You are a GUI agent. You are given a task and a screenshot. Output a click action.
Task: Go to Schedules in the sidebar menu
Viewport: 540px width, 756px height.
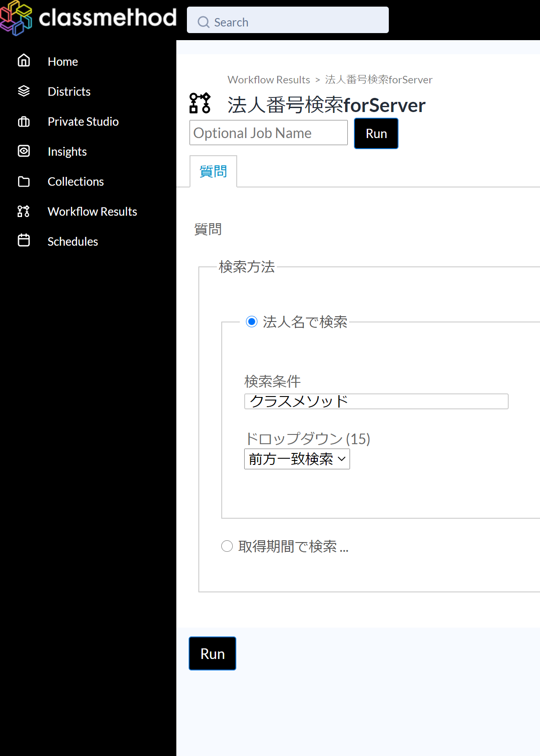[73, 242]
